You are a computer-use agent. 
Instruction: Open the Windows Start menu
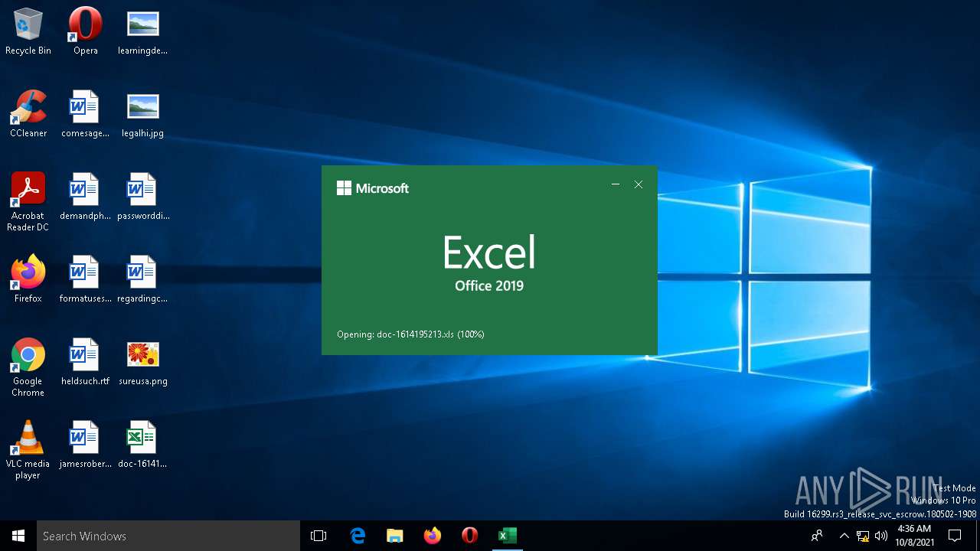click(18, 536)
